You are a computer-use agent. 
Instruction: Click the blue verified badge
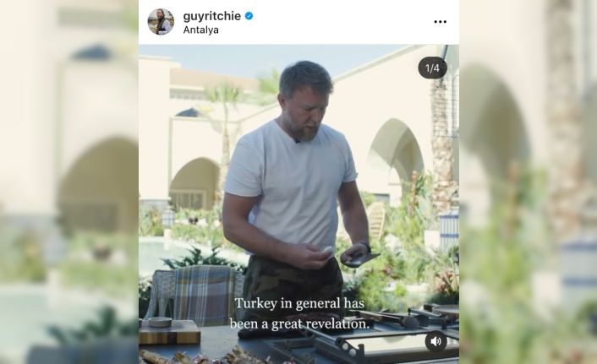[x=249, y=16]
